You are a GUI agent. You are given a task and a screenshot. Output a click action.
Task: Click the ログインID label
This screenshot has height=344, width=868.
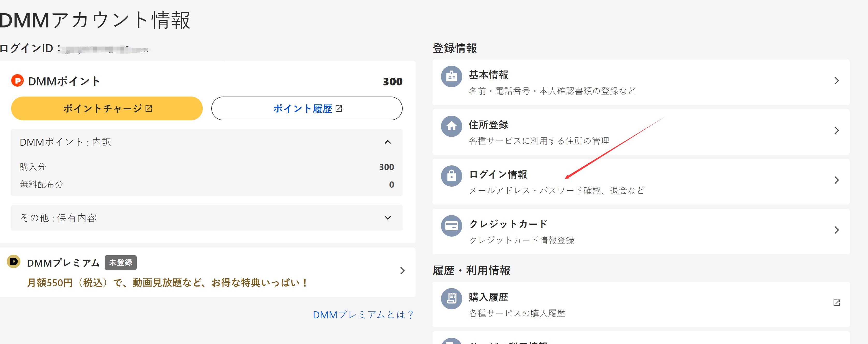click(x=30, y=48)
